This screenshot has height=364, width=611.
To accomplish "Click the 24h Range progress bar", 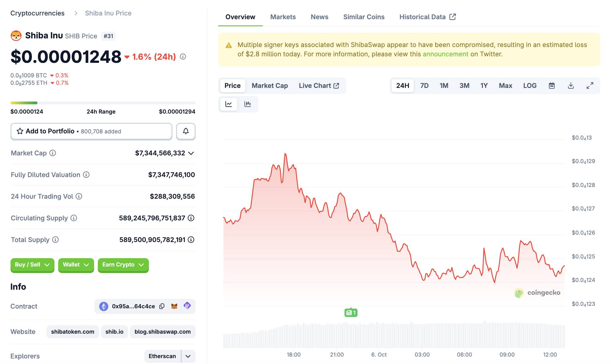I will point(103,103).
